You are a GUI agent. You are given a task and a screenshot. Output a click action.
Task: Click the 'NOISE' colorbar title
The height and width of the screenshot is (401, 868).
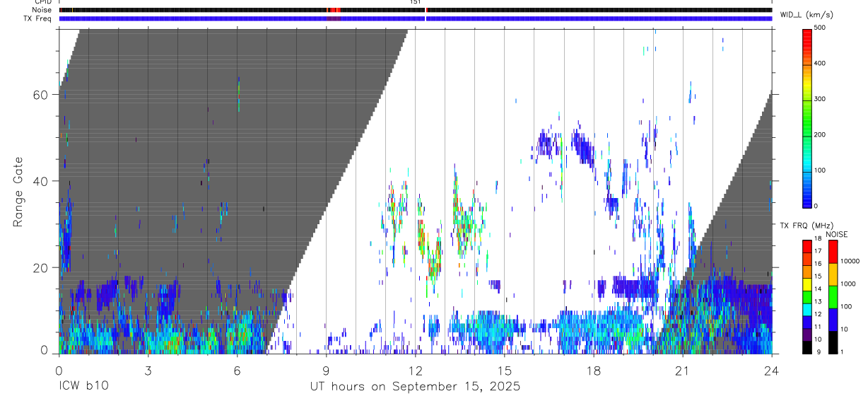pos(837,234)
